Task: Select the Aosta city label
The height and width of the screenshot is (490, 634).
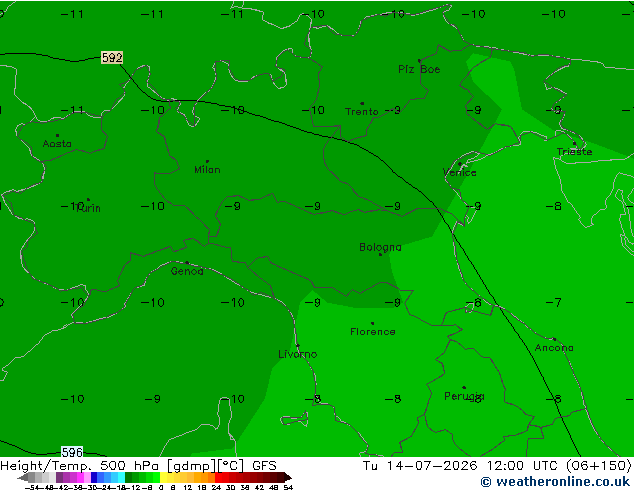Action: (x=57, y=144)
